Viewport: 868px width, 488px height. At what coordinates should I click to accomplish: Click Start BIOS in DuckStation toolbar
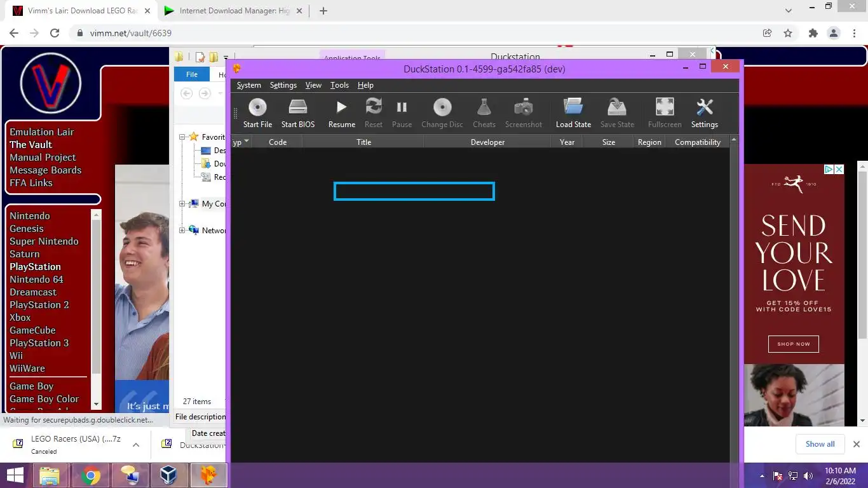point(298,113)
